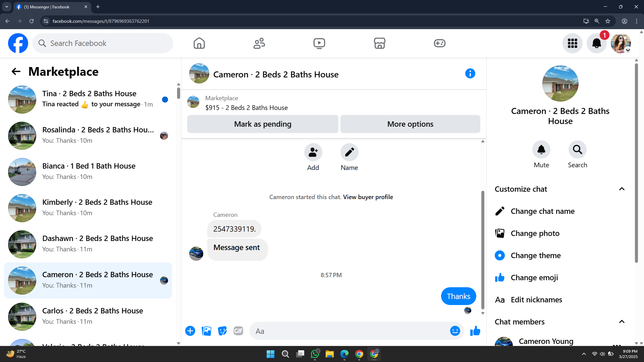Open the emoji picker smiley icon
This screenshot has height=362, width=644.
[x=455, y=331]
